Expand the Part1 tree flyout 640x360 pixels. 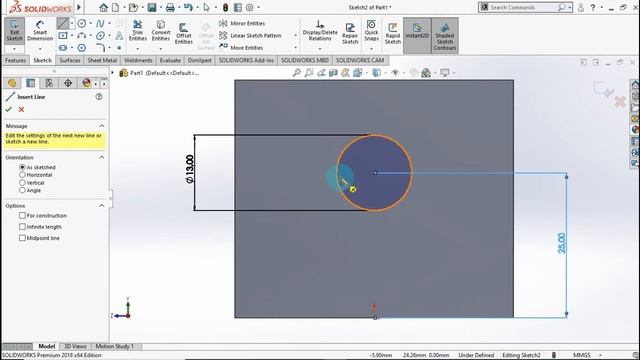click(x=113, y=73)
